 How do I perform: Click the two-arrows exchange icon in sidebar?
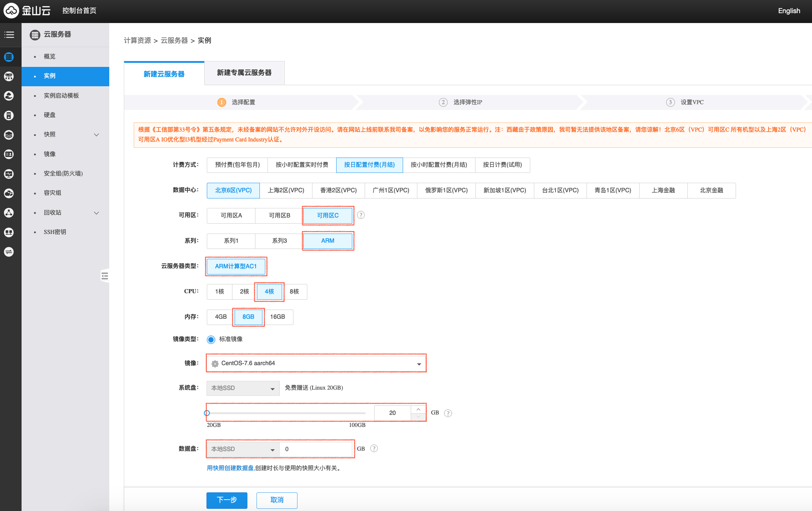click(x=9, y=252)
